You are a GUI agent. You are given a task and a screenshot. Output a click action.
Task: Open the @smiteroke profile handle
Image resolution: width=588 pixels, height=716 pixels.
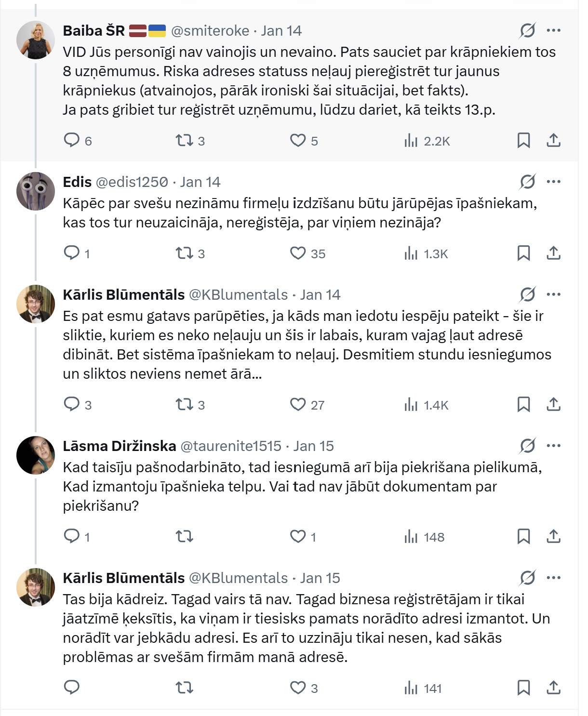point(210,31)
